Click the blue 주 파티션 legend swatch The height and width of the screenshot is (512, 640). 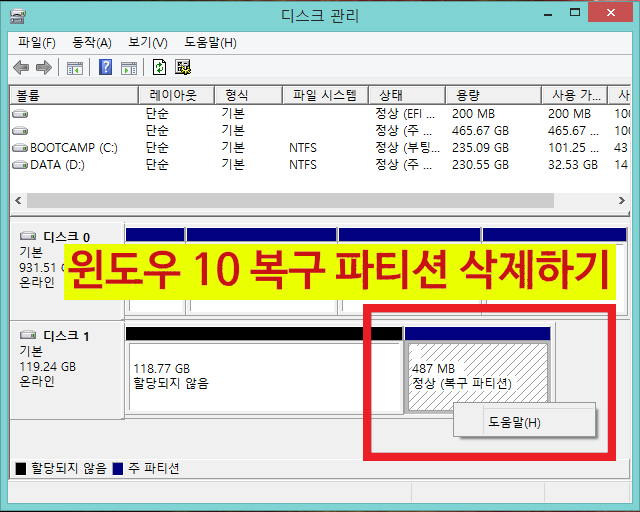[x=118, y=468]
